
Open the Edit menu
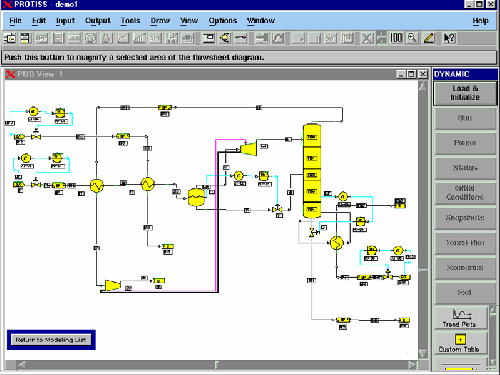(x=39, y=21)
